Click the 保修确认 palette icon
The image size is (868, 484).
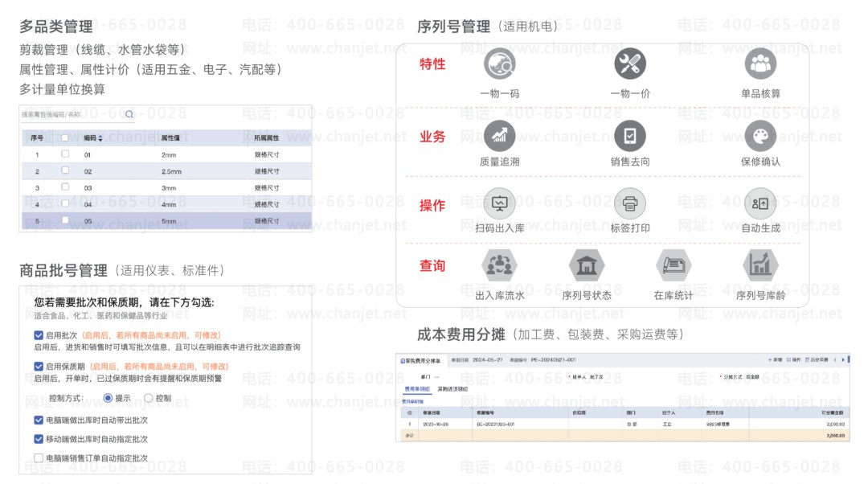760,136
